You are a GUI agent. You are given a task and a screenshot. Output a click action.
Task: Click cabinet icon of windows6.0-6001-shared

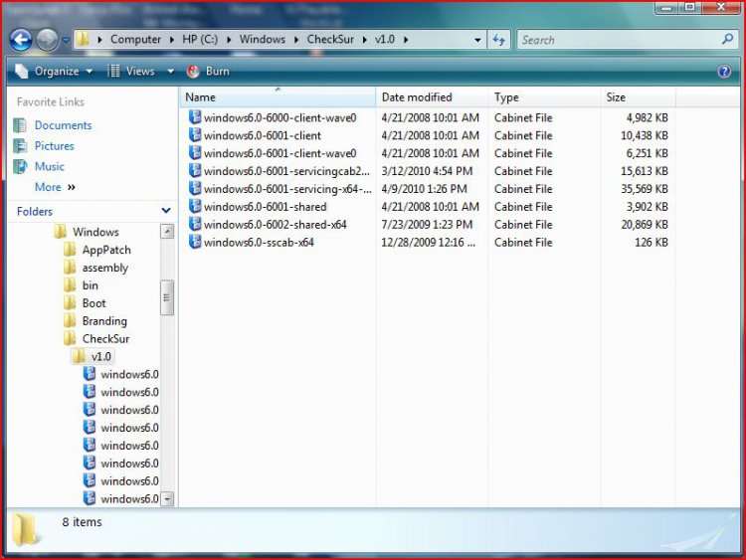click(x=195, y=206)
